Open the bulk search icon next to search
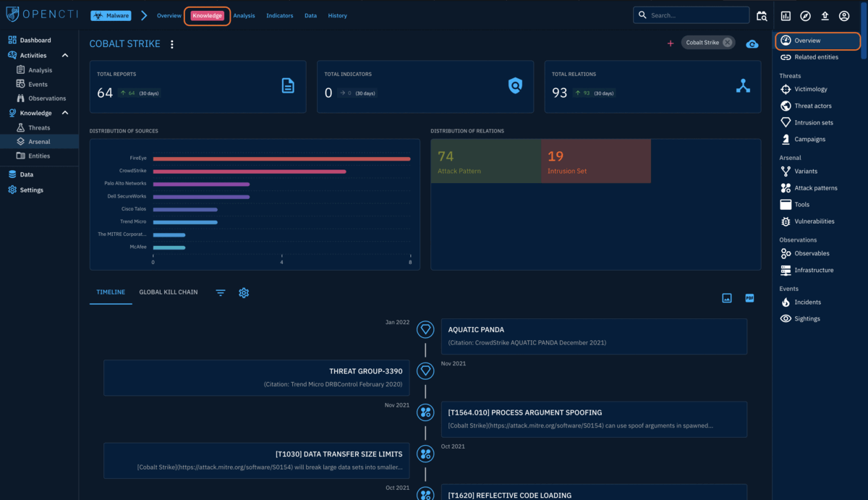The image size is (868, 500). coord(762,15)
